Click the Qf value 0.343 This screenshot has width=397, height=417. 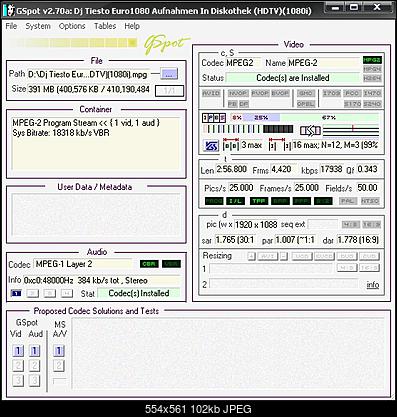point(368,169)
